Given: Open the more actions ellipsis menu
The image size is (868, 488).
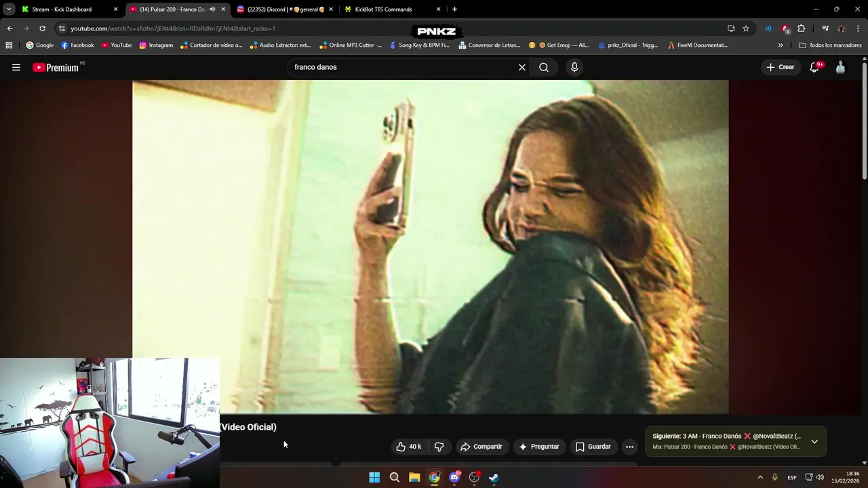Looking at the screenshot, I should tap(629, 447).
